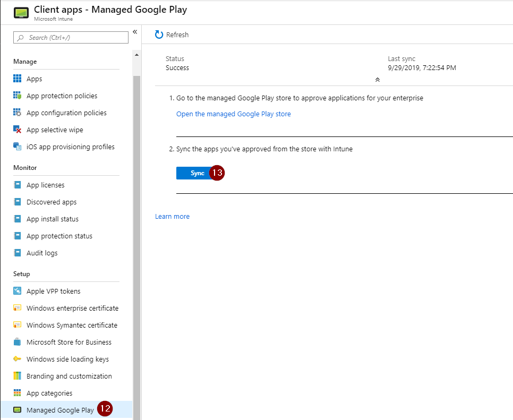The width and height of the screenshot is (513, 420).
Task: Click the App categories icon
Action: (17, 393)
